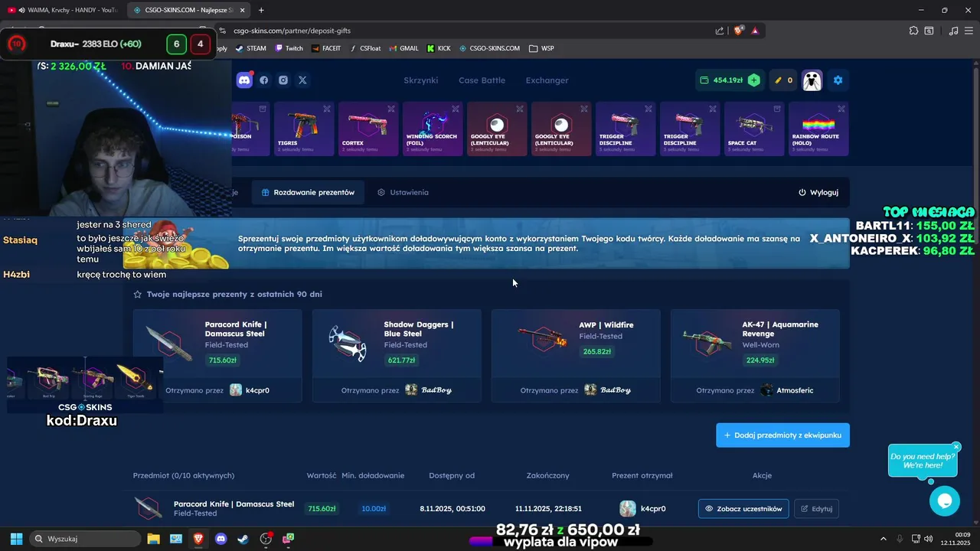Switch to the Rozdawanie prezentów tab

point(308,192)
